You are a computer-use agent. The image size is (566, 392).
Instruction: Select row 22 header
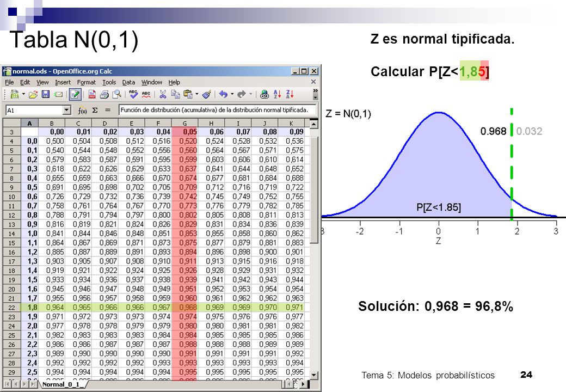11,308
